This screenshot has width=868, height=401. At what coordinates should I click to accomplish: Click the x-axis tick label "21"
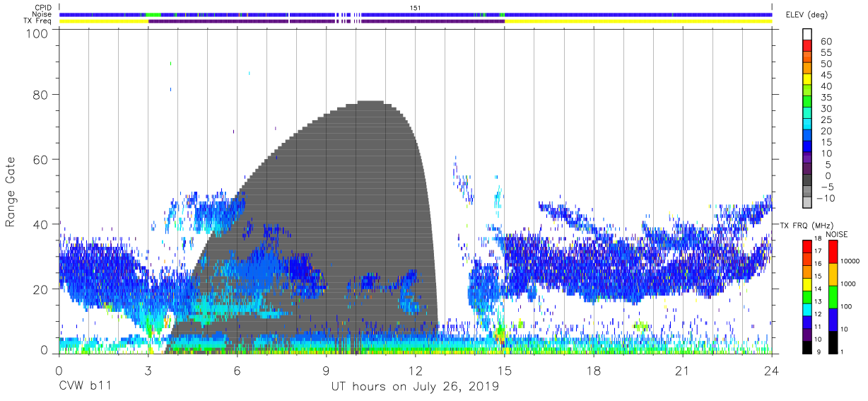click(683, 371)
